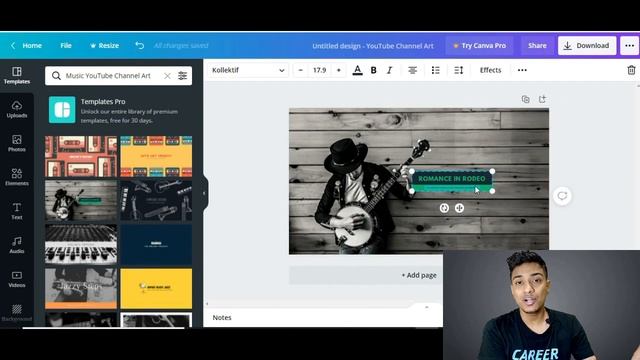Select the piano keyboard template thumbnail

(81, 244)
